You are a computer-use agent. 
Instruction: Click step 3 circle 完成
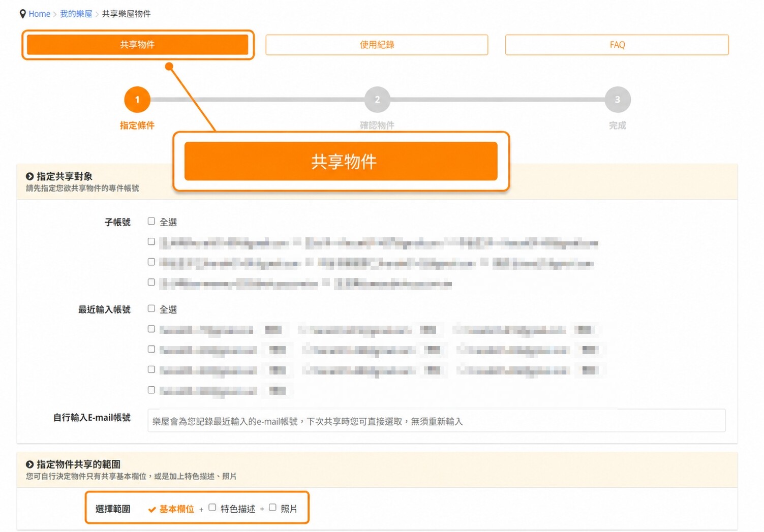[618, 100]
